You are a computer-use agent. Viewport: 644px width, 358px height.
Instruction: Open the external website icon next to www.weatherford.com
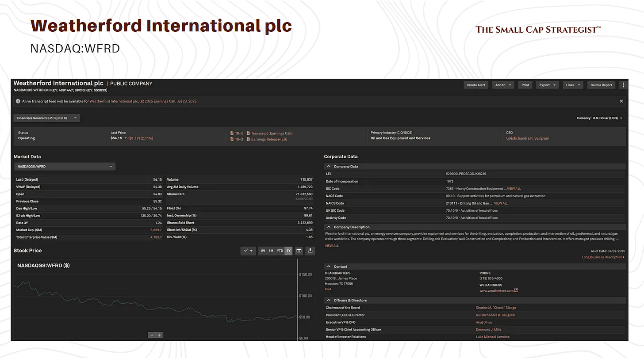516,291
